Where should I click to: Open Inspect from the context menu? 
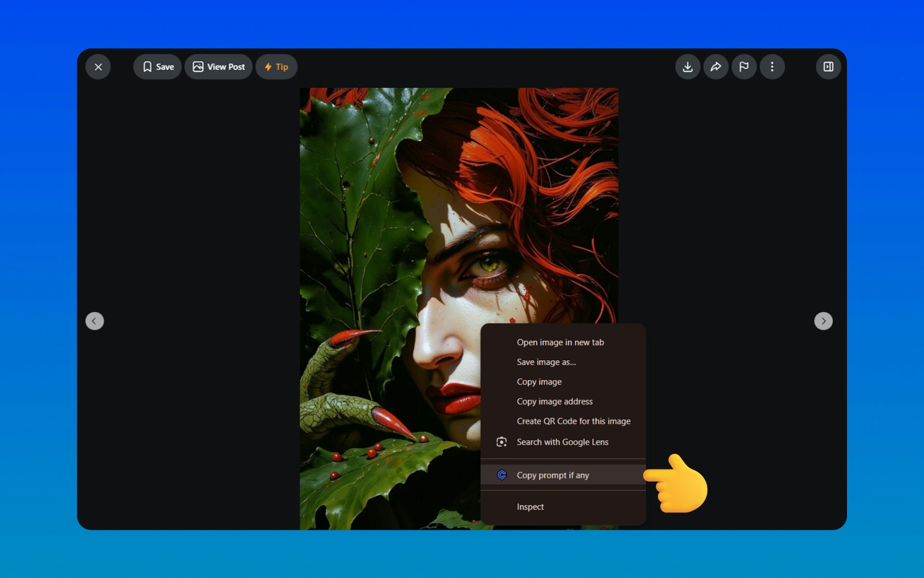563,507
